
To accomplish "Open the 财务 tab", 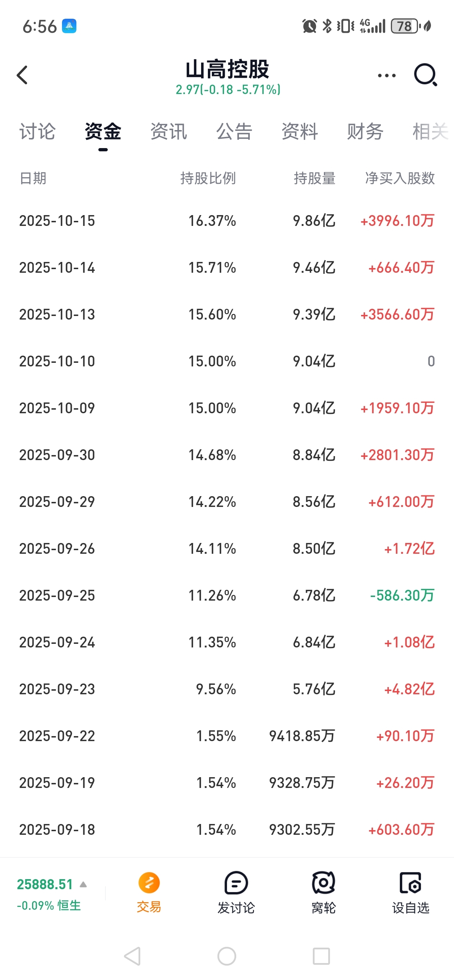I will (365, 132).
